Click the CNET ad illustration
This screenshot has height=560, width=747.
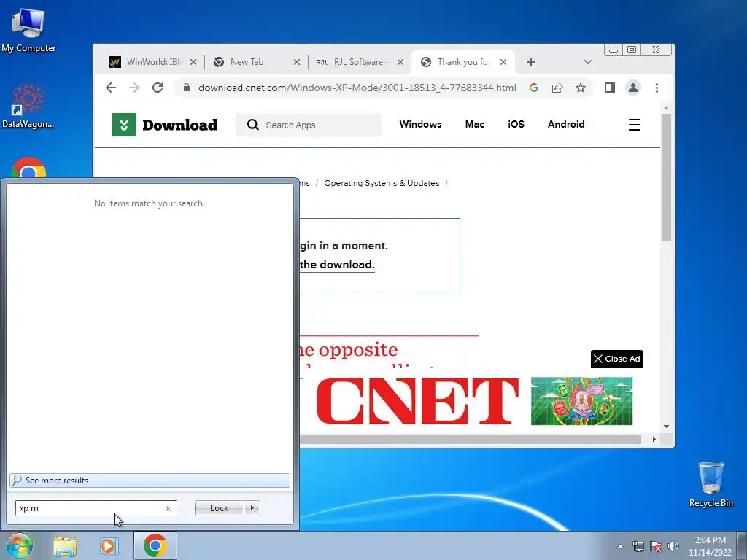click(581, 401)
